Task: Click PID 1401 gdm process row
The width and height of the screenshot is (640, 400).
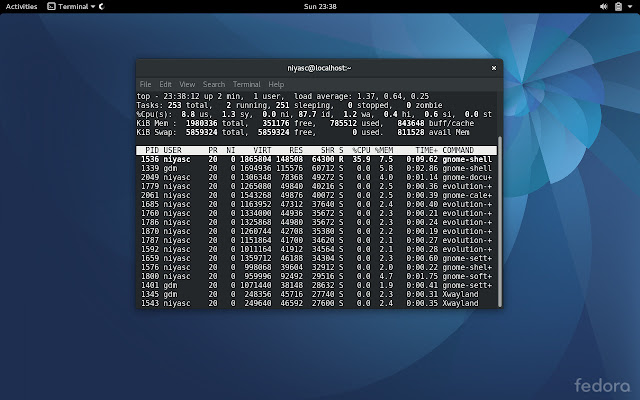Action: (x=316, y=285)
